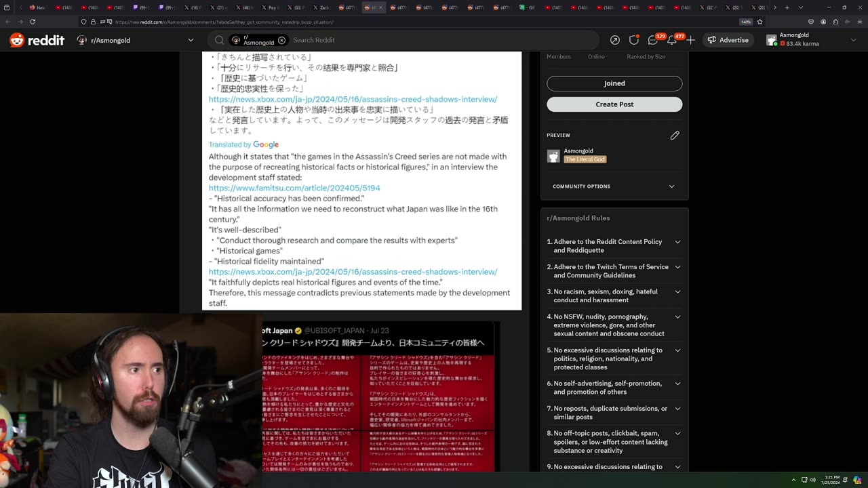Click the Create Post button

pos(614,104)
